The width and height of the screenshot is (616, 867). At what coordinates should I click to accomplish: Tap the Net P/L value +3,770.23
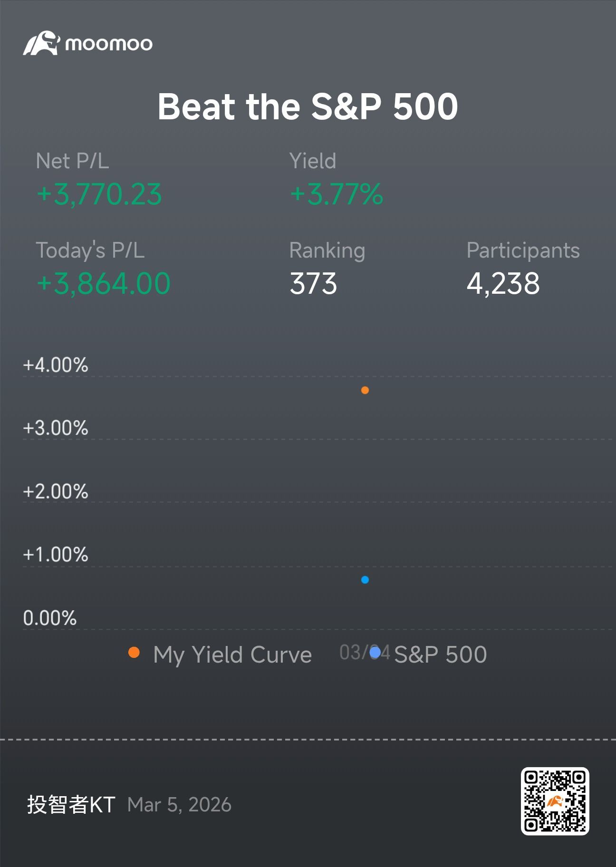pyautogui.click(x=99, y=194)
